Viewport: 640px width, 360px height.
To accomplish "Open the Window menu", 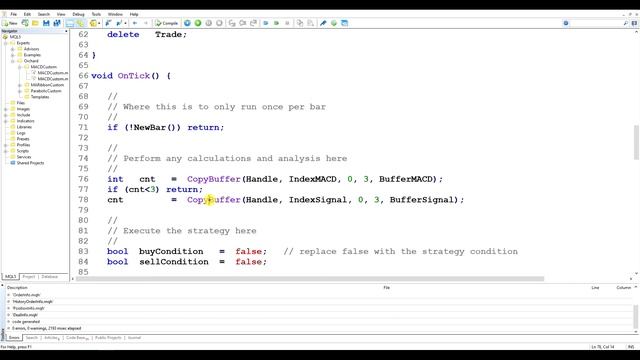I will click(115, 14).
